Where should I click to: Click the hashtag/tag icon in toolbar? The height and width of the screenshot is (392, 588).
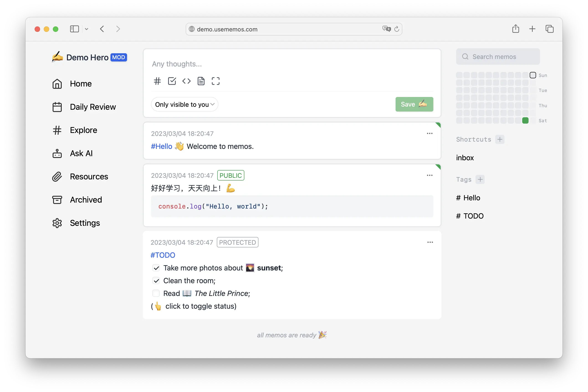pos(157,81)
